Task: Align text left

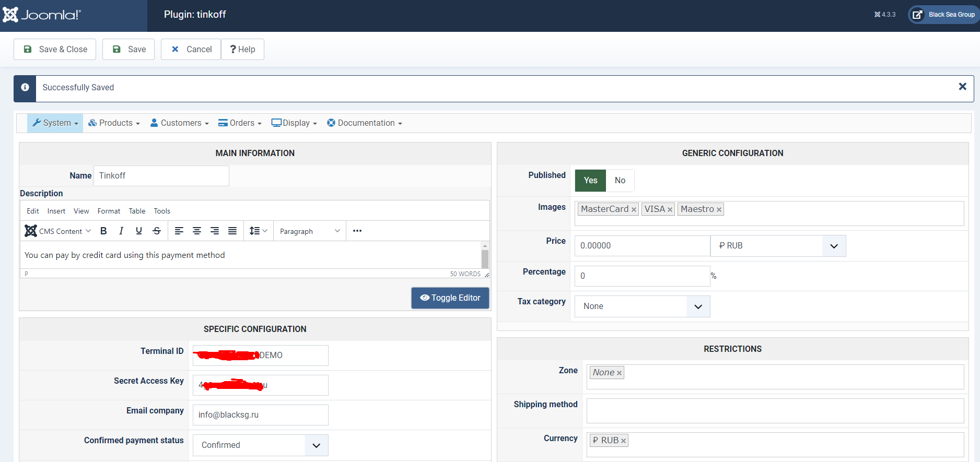Action: (179, 231)
